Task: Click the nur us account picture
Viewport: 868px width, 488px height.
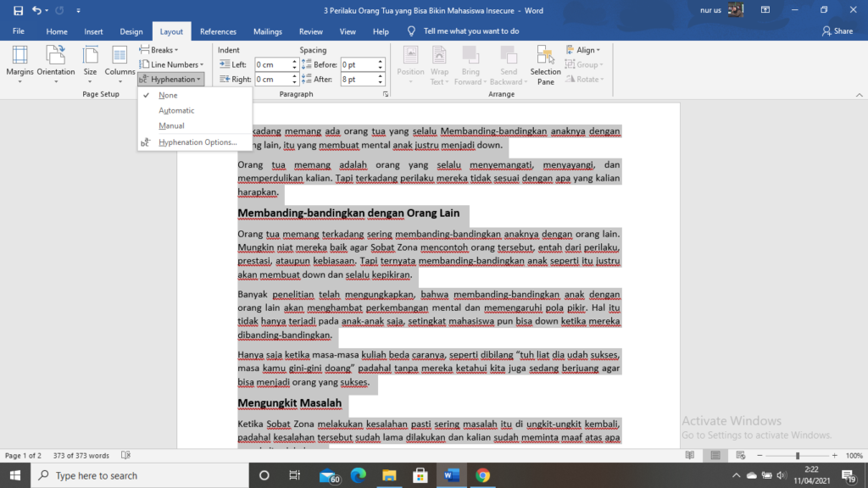Action: click(735, 10)
